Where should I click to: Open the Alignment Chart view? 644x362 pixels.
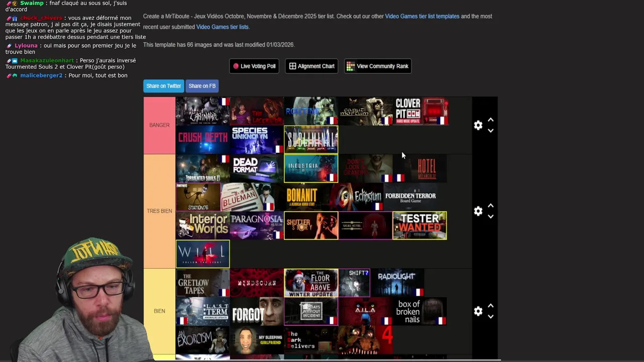[x=312, y=66]
